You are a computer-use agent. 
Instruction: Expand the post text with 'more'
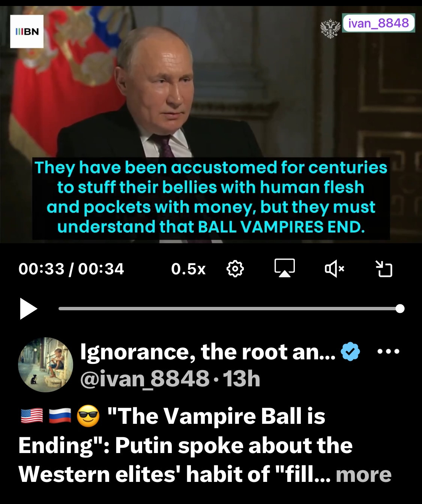point(363,474)
